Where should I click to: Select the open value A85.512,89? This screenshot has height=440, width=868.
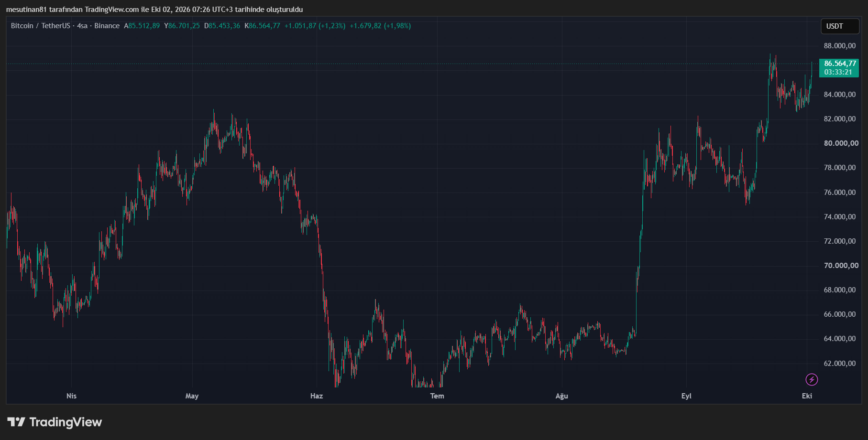click(142, 26)
